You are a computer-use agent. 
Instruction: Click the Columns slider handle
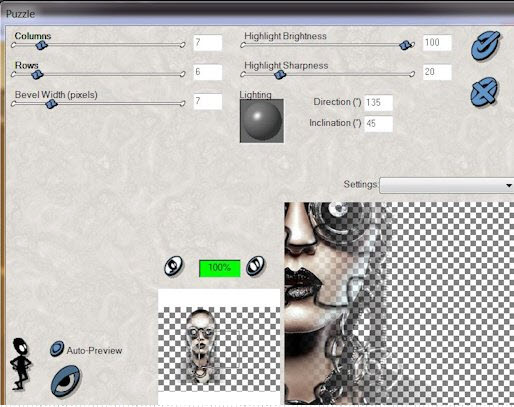point(41,45)
